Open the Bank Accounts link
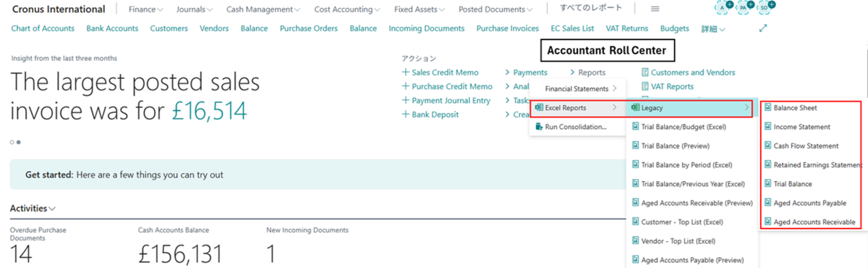The height and width of the screenshot is (268, 868). pos(112,28)
